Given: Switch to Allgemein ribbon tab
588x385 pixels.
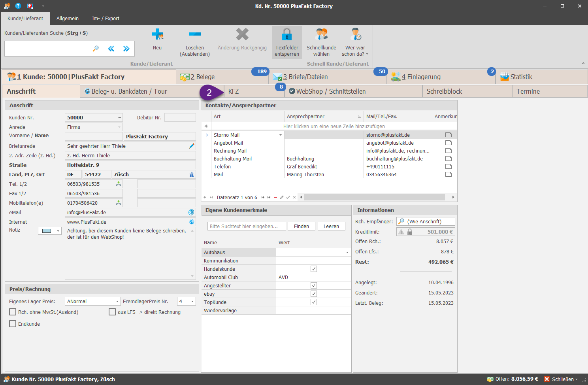Looking at the screenshot, I should click(x=68, y=18).
